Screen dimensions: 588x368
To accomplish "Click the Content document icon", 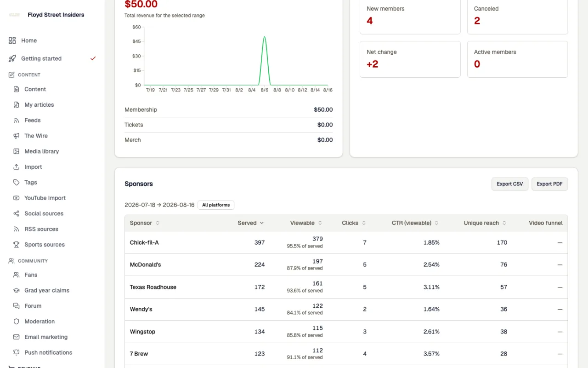I will (17, 89).
